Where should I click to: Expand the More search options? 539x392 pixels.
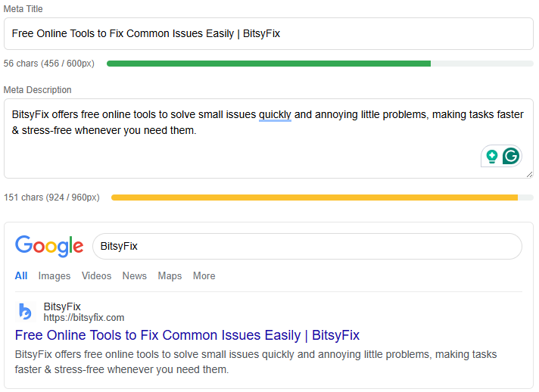[x=204, y=276]
